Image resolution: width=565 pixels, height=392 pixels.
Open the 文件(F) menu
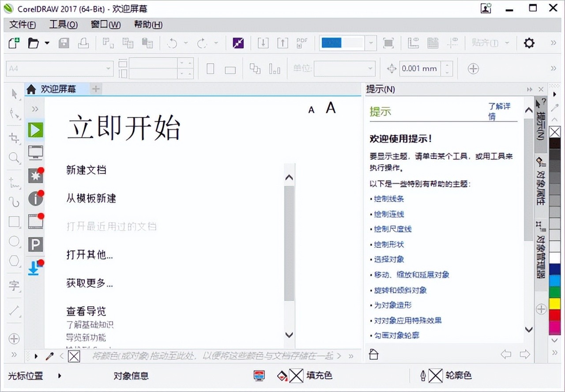(23, 25)
